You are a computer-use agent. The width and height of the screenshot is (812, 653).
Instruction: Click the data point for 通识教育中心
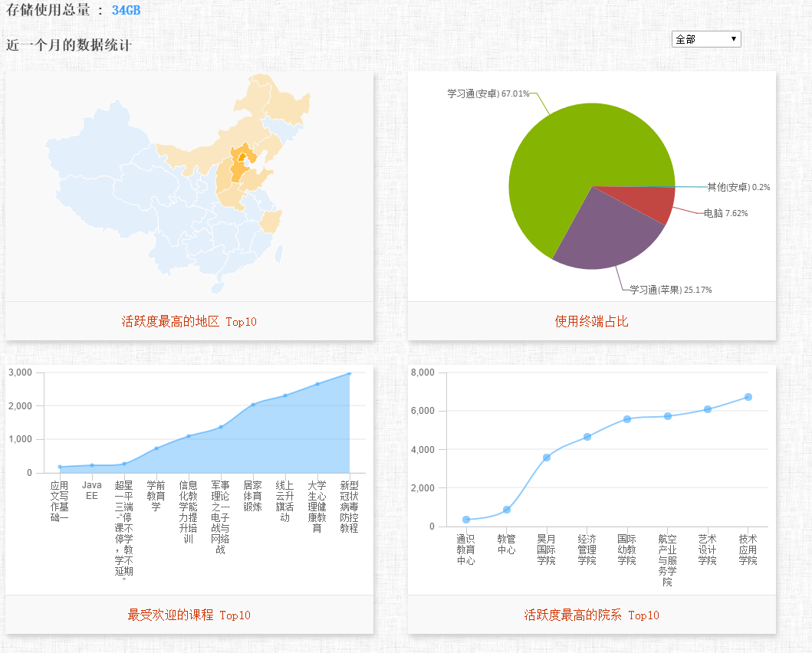(466, 520)
